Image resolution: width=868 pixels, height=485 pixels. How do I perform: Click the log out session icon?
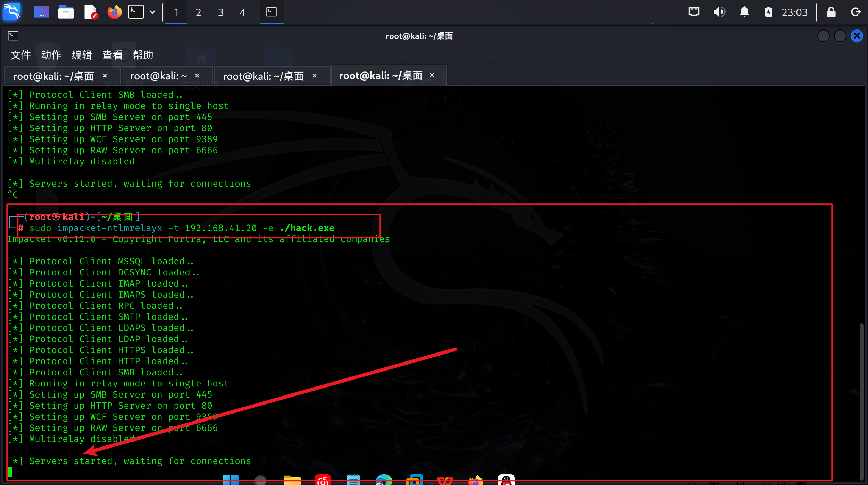coord(856,12)
